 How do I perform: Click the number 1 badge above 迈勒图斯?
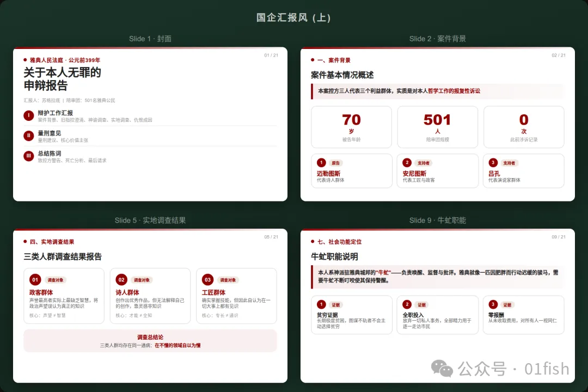(321, 162)
